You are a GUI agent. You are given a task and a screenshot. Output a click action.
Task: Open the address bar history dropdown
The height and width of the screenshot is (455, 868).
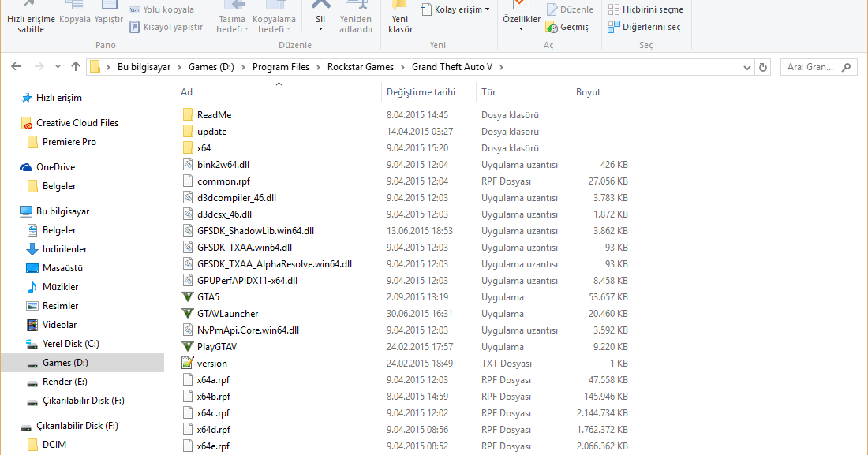tap(746, 67)
